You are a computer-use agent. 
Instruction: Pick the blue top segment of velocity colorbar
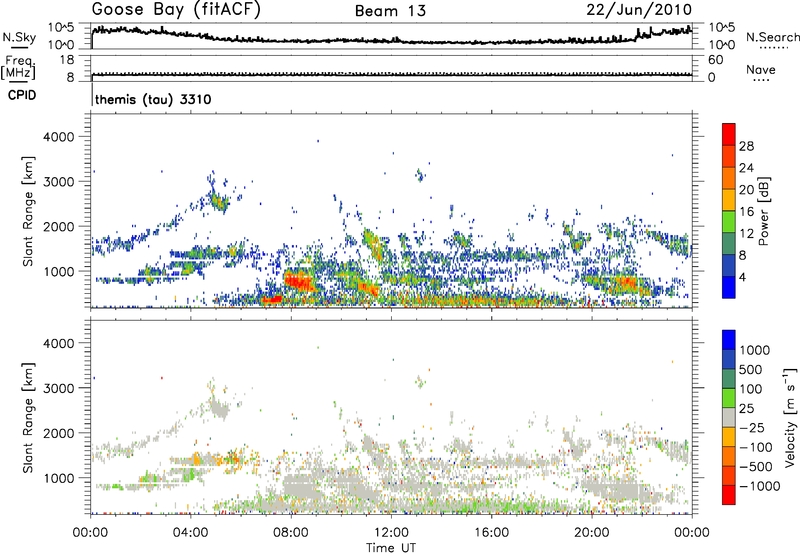tap(729, 340)
